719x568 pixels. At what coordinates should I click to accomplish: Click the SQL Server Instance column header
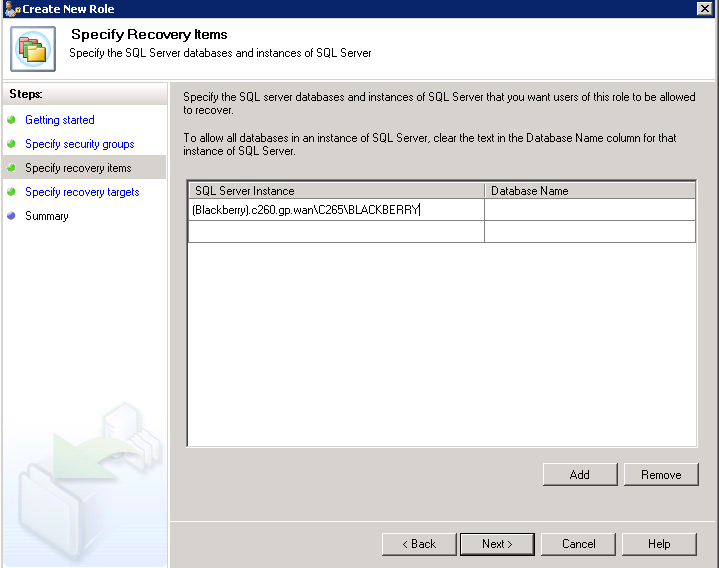[x=336, y=191]
